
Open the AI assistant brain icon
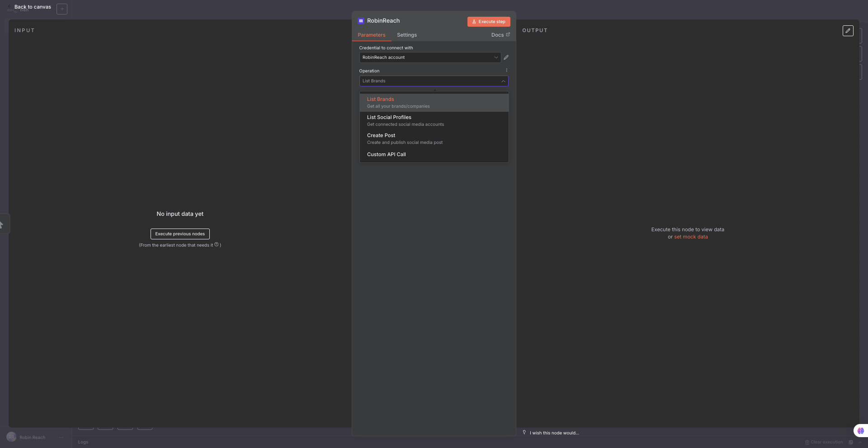pos(860,431)
